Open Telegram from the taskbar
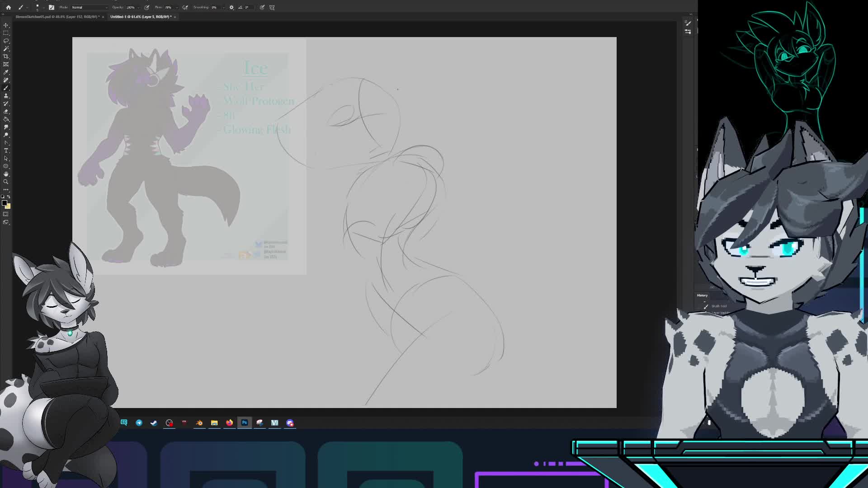The image size is (868, 488). [x=139, y=423]
